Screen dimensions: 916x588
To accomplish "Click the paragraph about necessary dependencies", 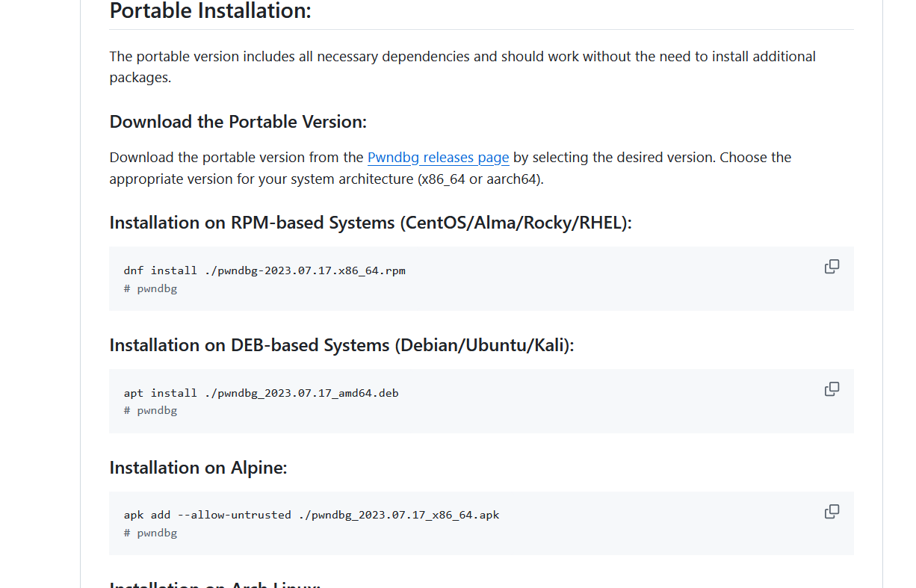I will coord(462,57).
